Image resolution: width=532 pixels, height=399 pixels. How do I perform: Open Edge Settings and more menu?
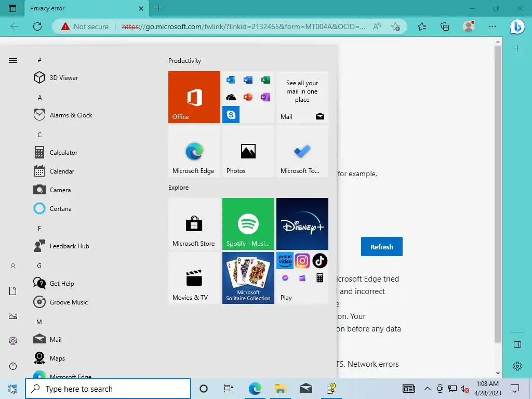click(x=493, y=26)
